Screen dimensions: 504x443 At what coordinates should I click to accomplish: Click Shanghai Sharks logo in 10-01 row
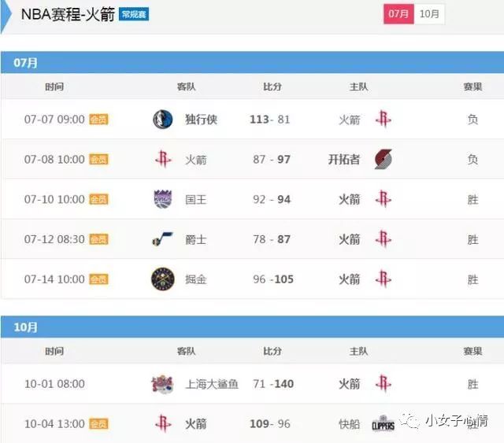[x=162, y=384]
